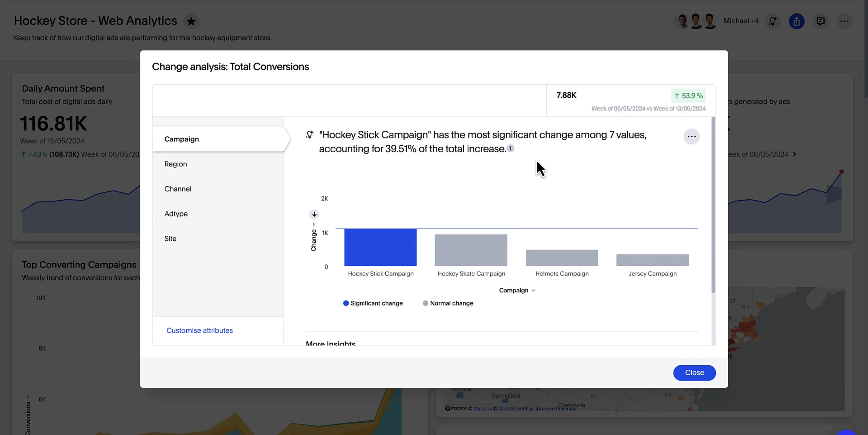This screenshot has height=435, width=868.
Task: Click the blue Hockey Stick Campaign bar
Action: tap(380, 247)
